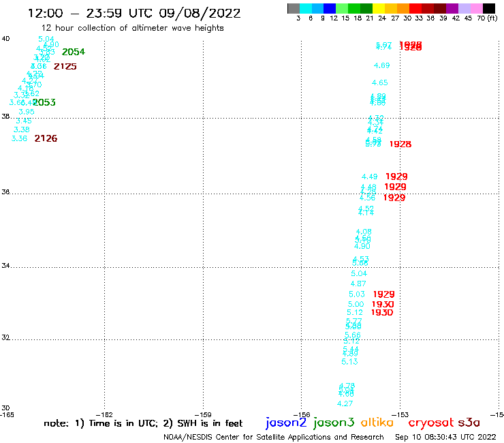Click the wave height value "3.45"
The width and height of the screenshot is (504, 443).
tap(24, 121)
